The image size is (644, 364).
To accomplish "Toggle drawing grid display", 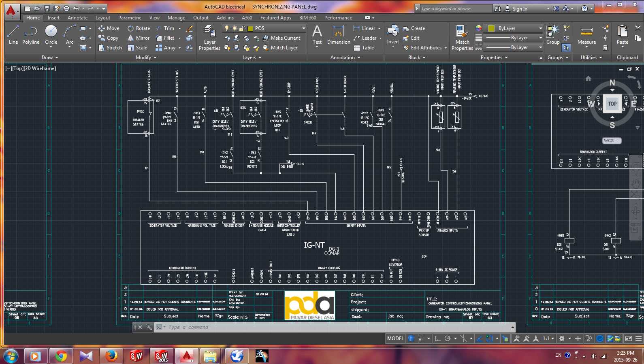I will pyautogui.click(x=411, y=338).
